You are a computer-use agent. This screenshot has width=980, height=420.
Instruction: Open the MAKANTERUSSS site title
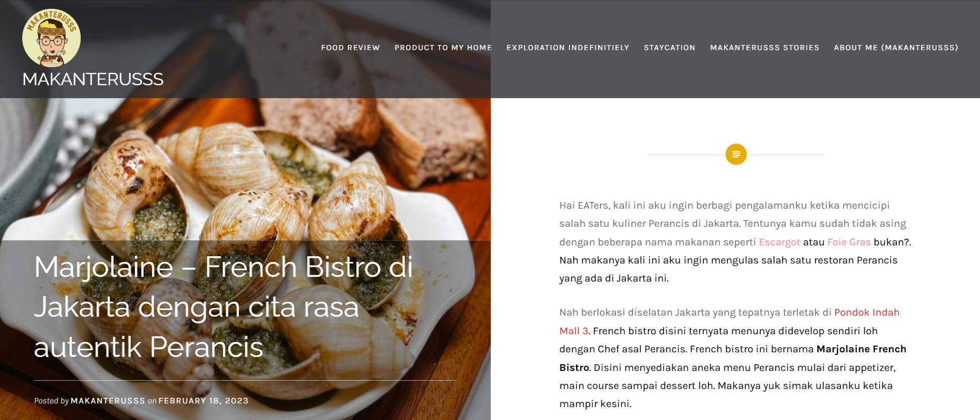click(x=93, y=79)
